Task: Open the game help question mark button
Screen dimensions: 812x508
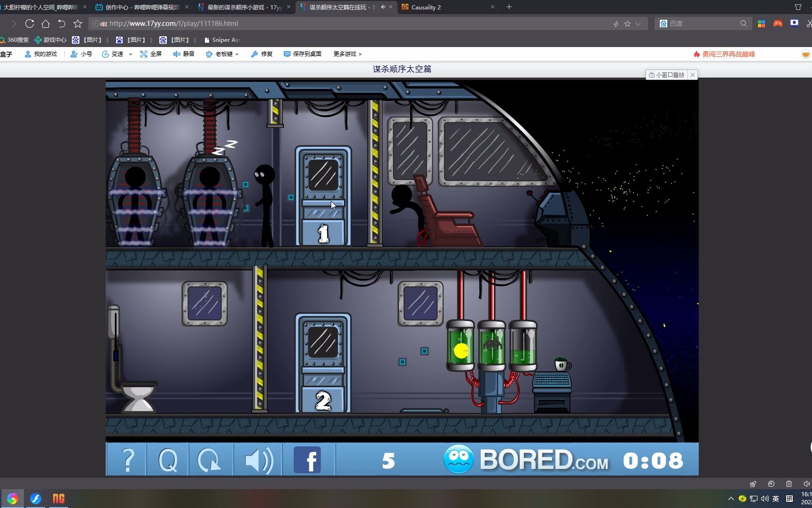Action: point(127,460)
